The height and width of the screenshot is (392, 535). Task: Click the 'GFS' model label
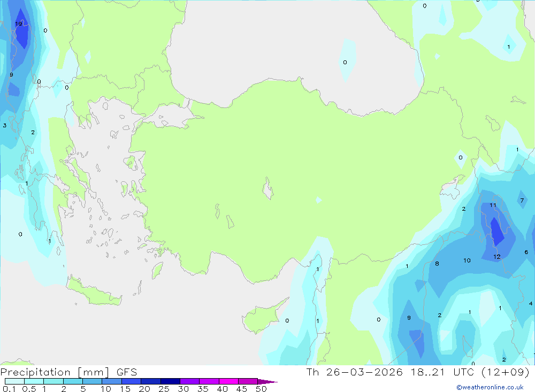pos(127,372)
